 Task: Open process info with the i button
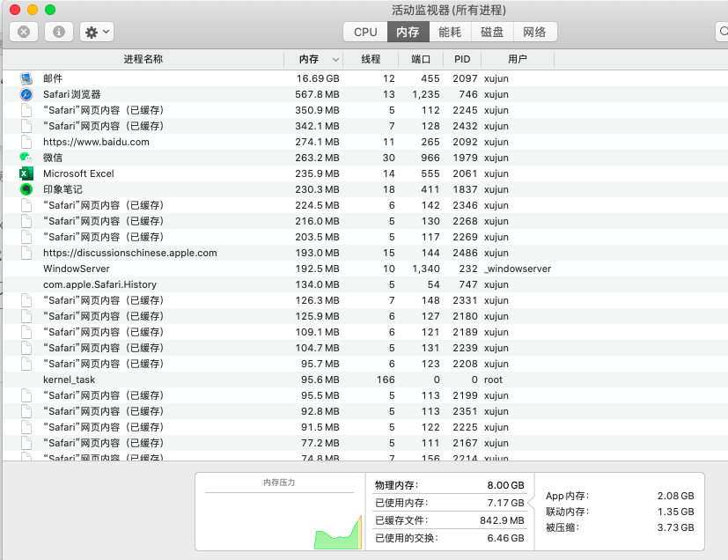pyautogui.click(x=59, y=32)
